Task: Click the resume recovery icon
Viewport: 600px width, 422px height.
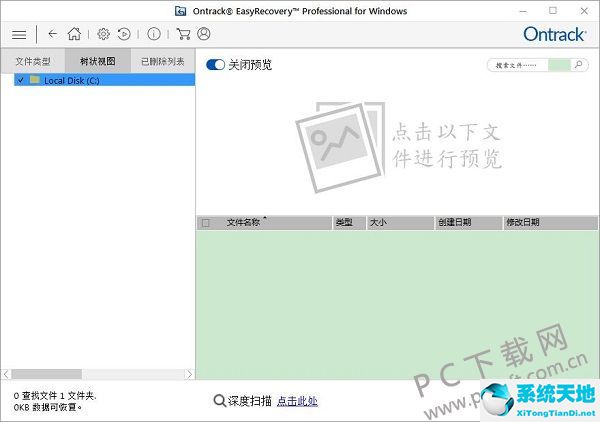Action: (124, 34)
